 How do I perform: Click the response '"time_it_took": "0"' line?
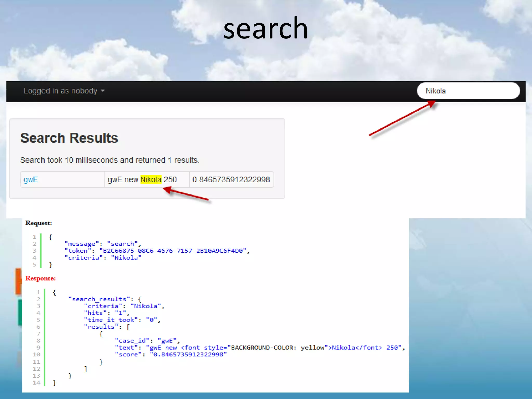(122, 320)
